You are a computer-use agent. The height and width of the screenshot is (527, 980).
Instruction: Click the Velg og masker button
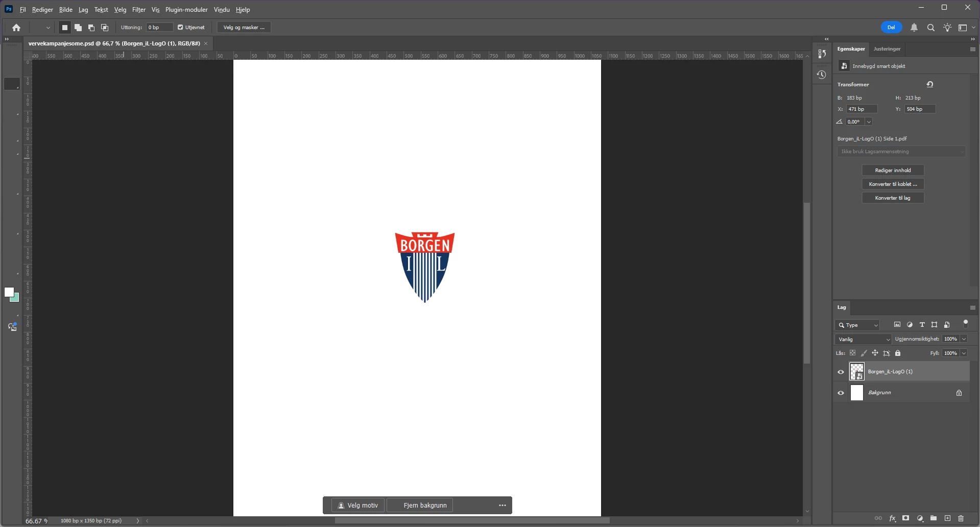click(244, 28)
